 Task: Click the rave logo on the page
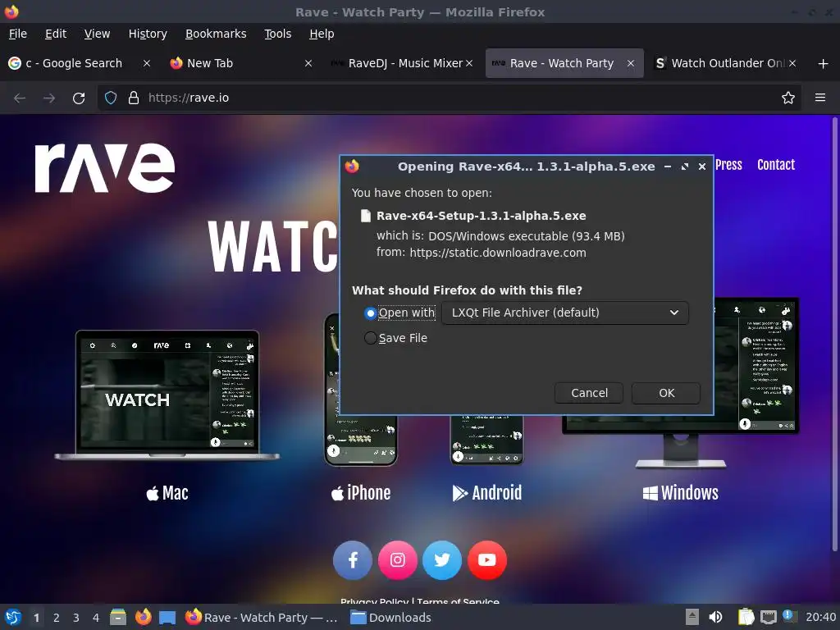104,167
